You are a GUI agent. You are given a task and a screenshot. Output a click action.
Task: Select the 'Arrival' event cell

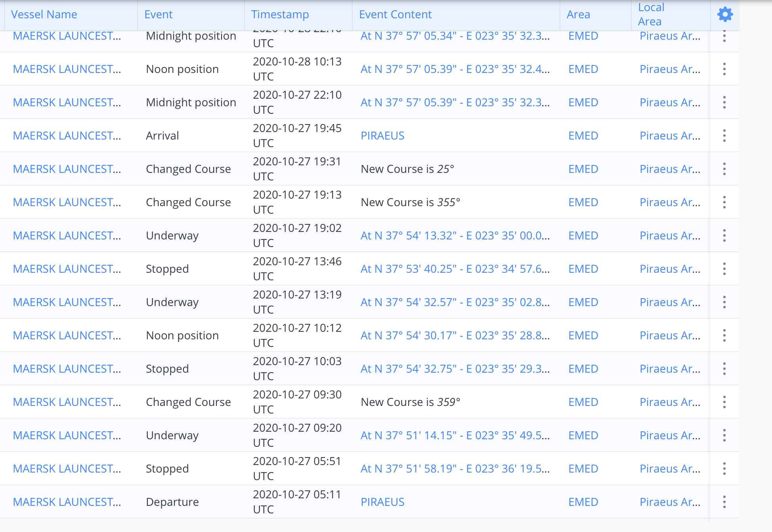[162, 136]
